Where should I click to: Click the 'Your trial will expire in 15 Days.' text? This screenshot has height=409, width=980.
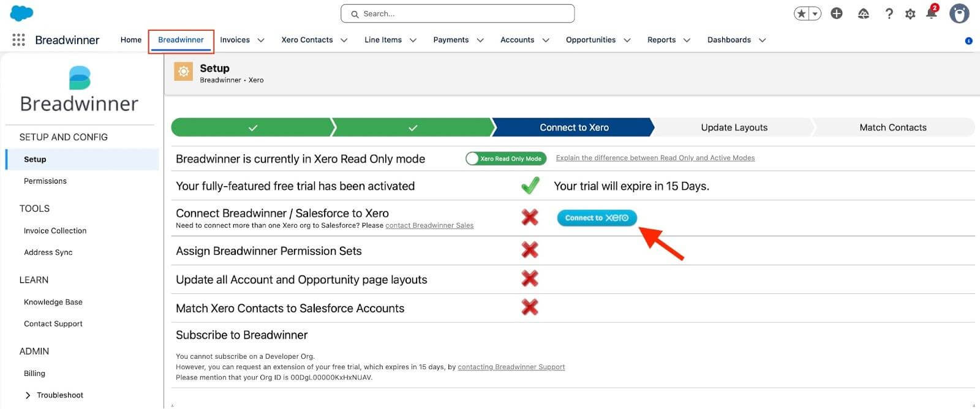(x=631, y=186)
